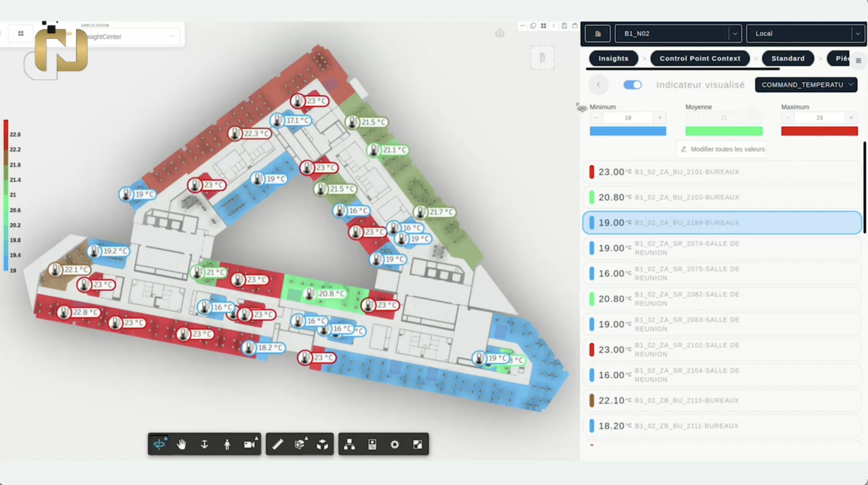Activate the pan hand tool
This screenshot has height=485, width=868.
[182, 444]
